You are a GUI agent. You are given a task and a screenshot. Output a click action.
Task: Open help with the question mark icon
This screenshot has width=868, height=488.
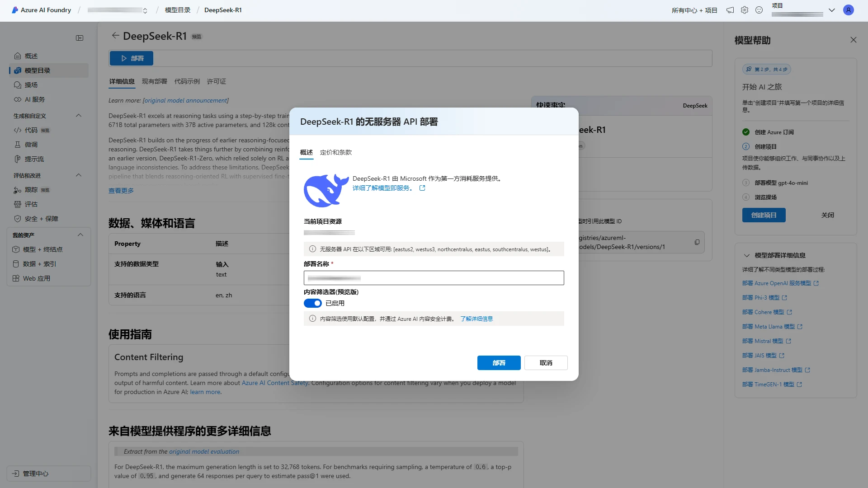(x=759, y=10)
